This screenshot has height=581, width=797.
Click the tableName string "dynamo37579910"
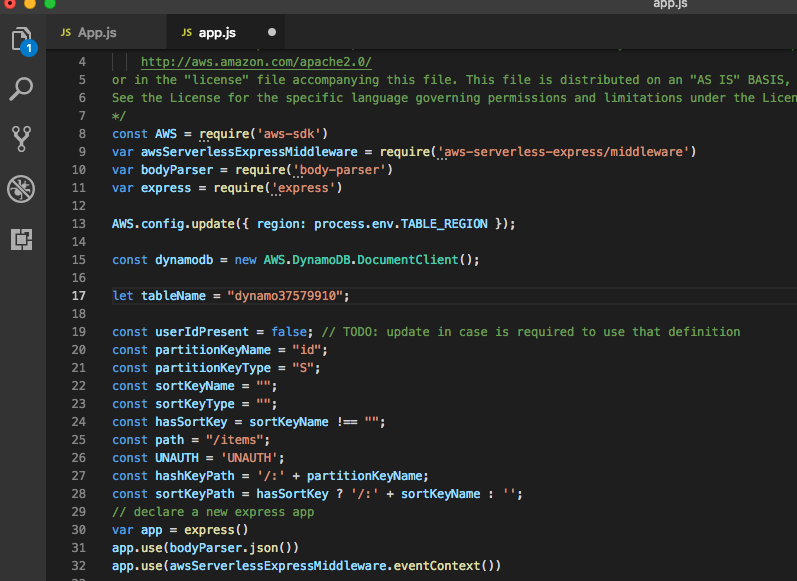coord(285,296)
